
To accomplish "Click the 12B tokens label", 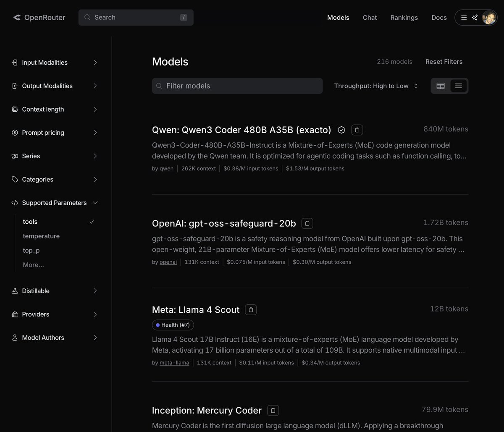I will [449, 309].
